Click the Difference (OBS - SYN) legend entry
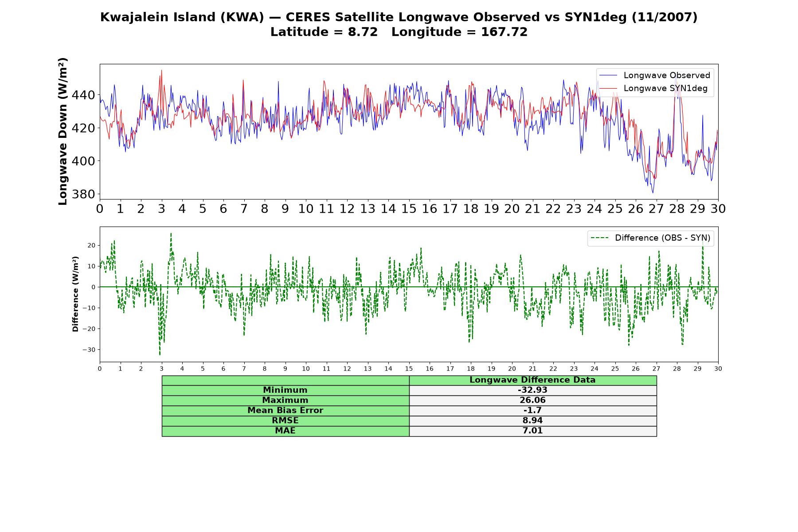The width and height of the screenshot is (798, 532). coord(662,238)
